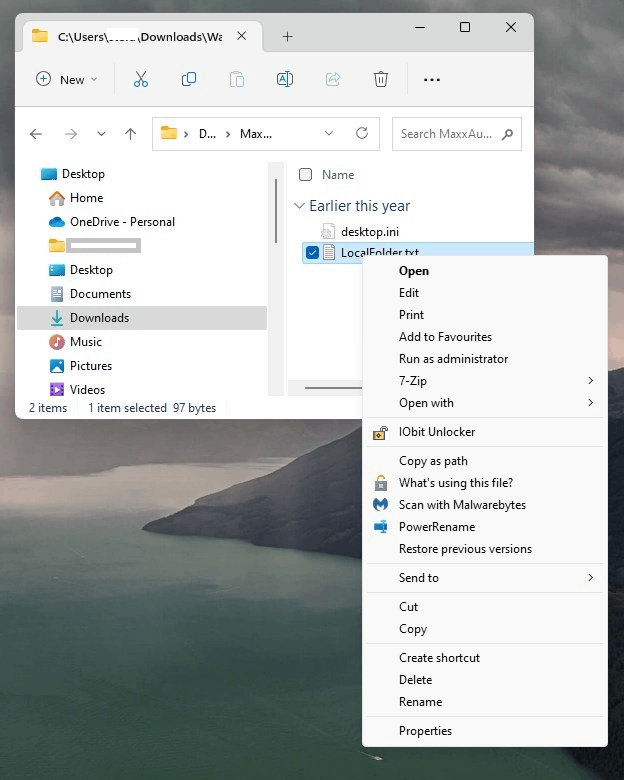Click the Delete trash can toolbar icon
The height and width of the screenshot is (780, 624).
point(381,79)
